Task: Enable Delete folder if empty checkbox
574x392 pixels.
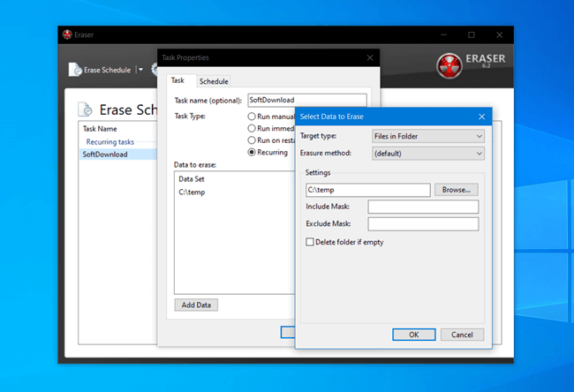Action: pyautogui.click(x=310, y=242)
